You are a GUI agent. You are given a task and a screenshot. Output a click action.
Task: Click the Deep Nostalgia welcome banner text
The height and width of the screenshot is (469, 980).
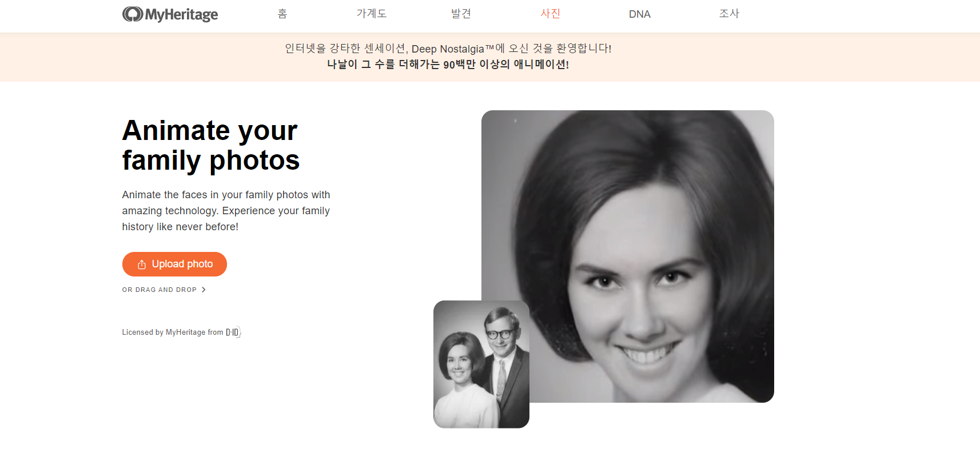point(448,49)
